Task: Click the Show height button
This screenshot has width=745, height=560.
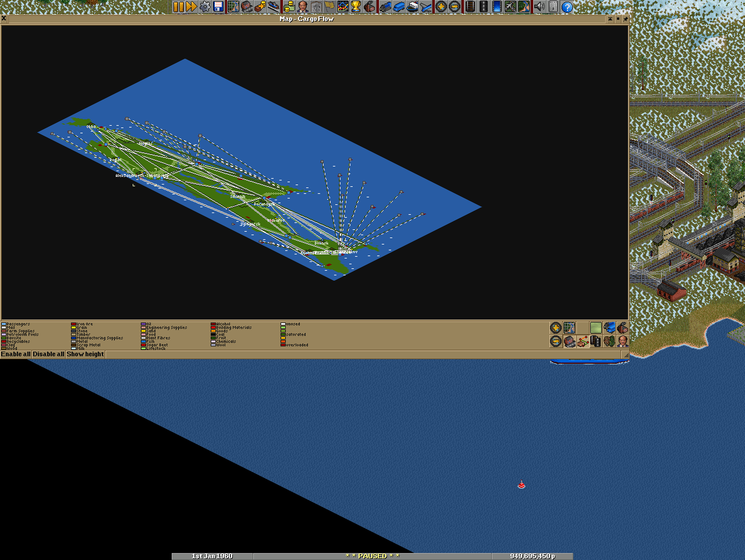Action: click(x=85, y=354)
